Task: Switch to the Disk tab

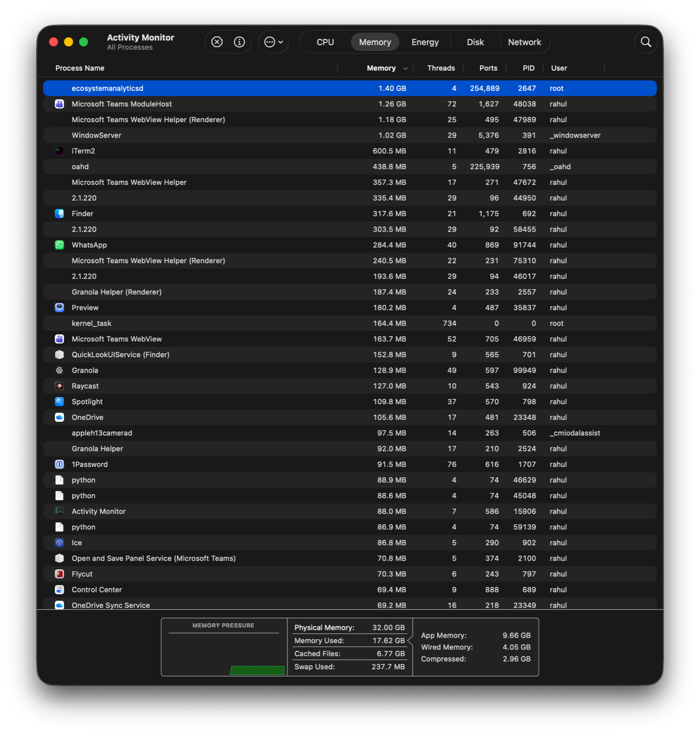Action: pyautogui.click(x=475, y=42)
